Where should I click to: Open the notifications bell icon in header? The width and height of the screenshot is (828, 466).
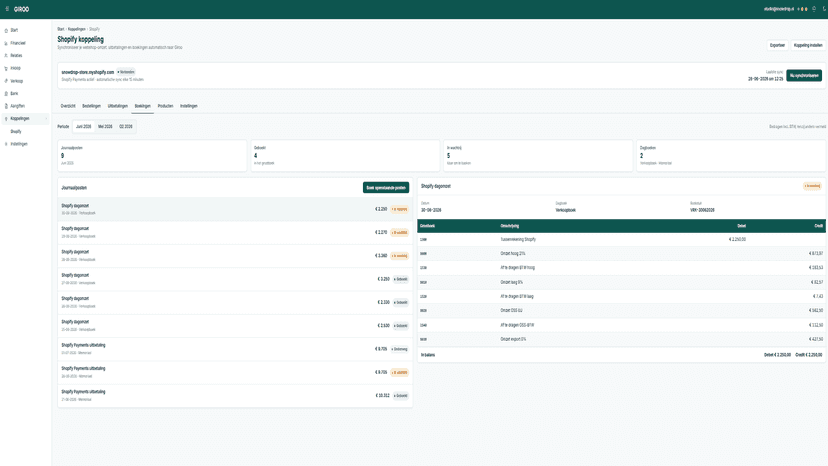pos(814,9)
